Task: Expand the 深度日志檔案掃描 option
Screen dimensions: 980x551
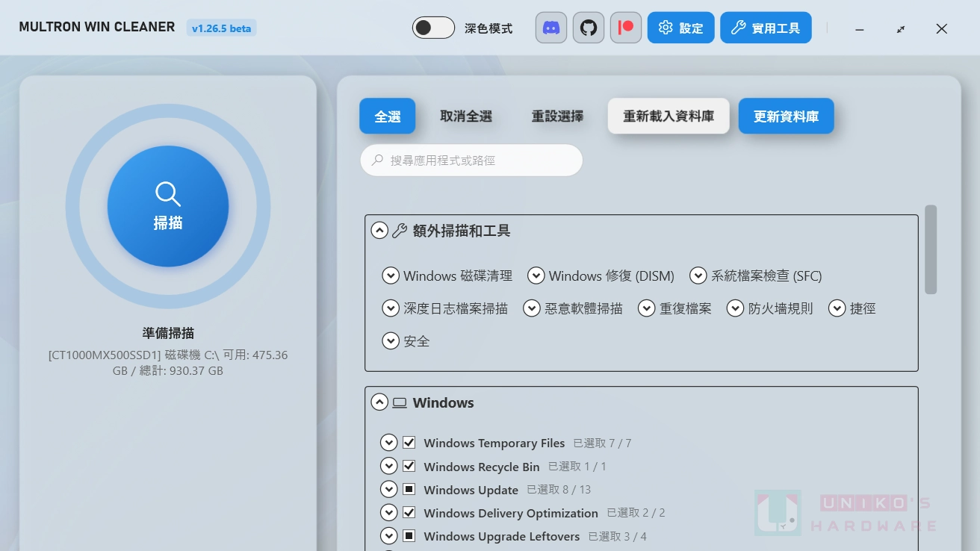Action: [x=391, y=308]
